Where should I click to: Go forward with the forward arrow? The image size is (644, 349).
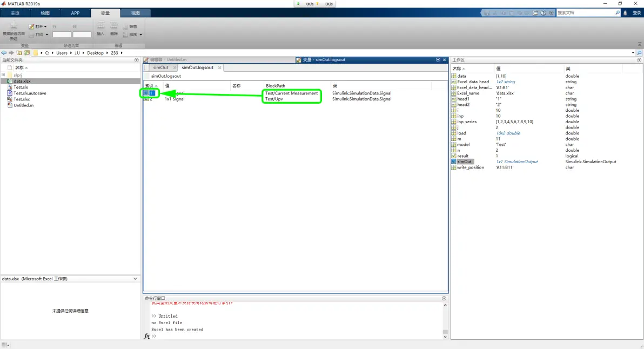click(x=11, y=53)
